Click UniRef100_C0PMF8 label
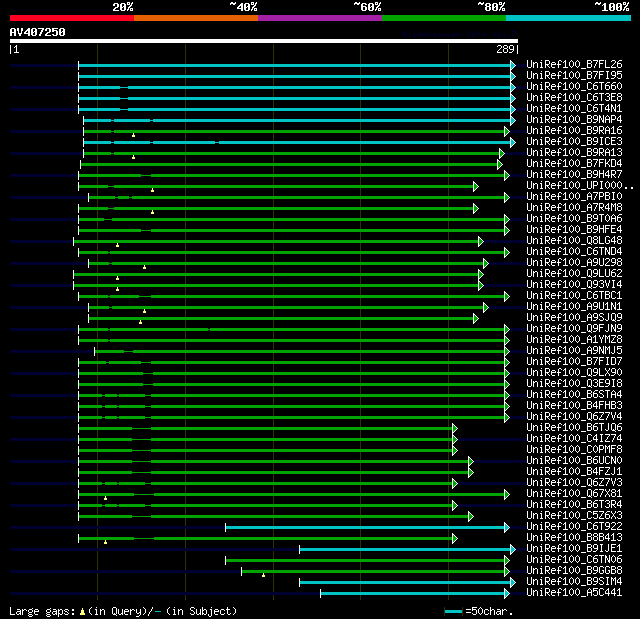This screenshot has width=640, height=619. tap(574, 450)
